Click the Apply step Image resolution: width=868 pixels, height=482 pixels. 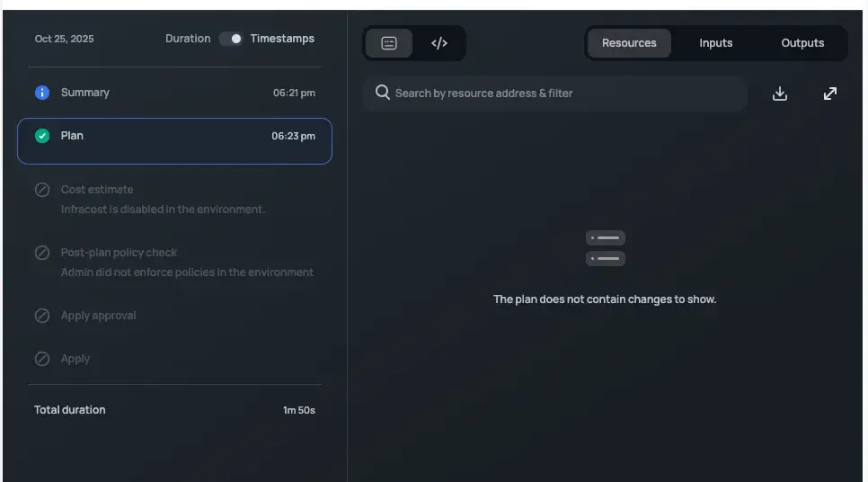pos(174,359)
